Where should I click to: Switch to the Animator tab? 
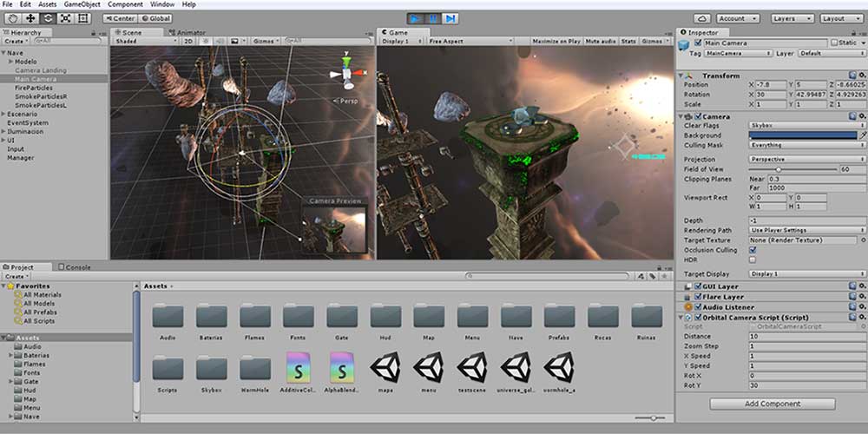(187, 33)
